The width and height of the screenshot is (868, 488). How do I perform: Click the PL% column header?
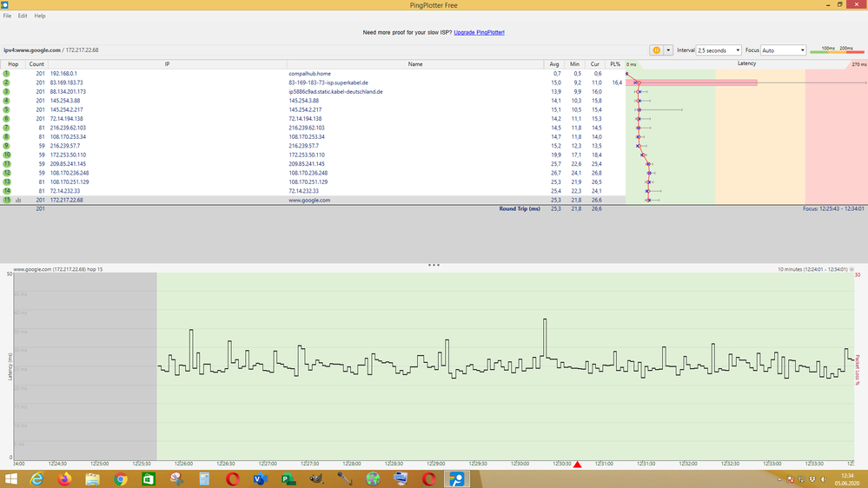(x=615, y=64)
